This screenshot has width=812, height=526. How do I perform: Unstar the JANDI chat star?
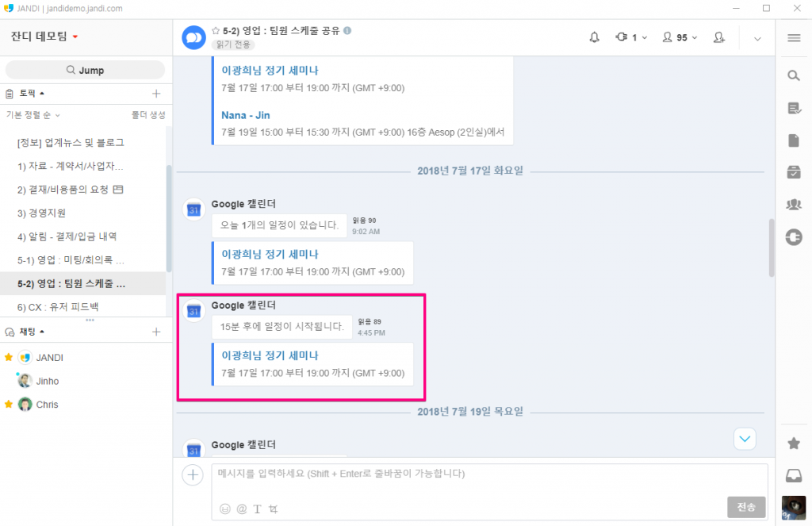click(8, 357)
